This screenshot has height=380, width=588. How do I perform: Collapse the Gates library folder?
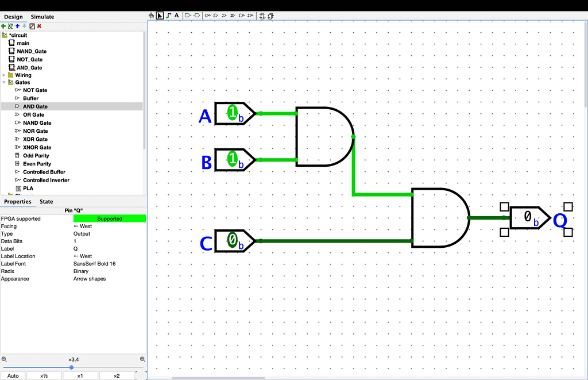pyautogui.click(x=4, y=83)
